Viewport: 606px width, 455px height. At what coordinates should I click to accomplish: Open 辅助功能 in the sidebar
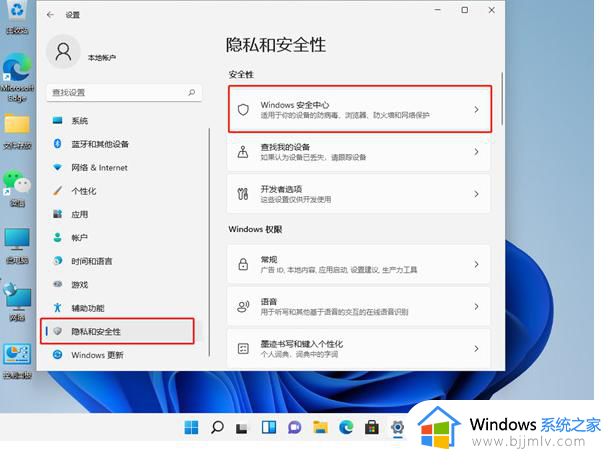[124, 308]
